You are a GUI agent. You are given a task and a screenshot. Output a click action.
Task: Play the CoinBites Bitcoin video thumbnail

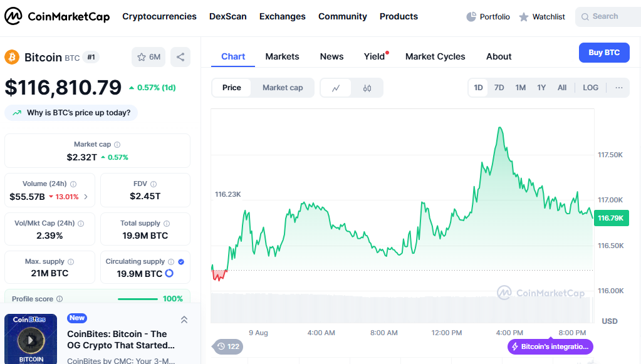(31, 339)
